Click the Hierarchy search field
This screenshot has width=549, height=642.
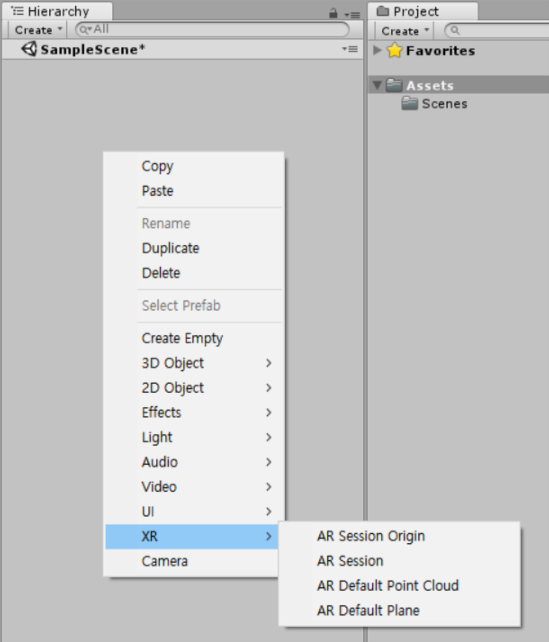(x=212, y=29)
